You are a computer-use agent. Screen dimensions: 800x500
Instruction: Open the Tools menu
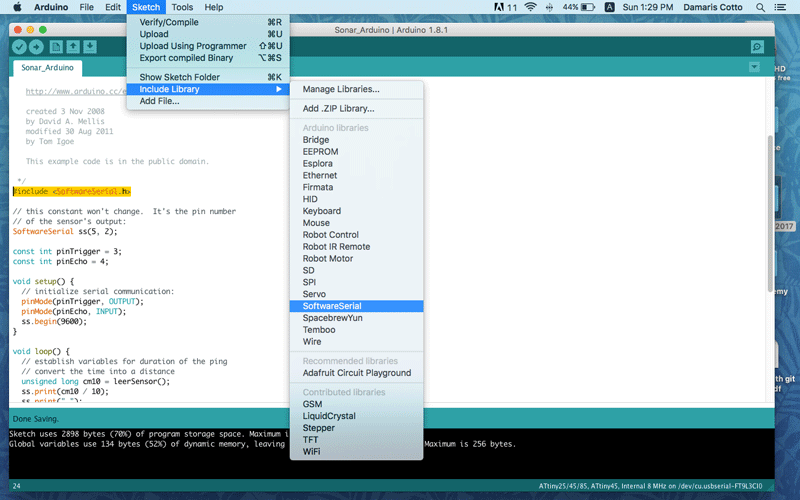182,7
